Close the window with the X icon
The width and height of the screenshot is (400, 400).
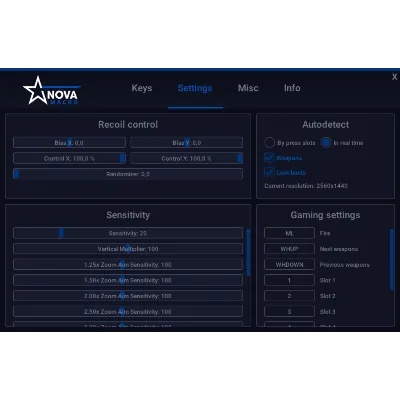(x=394, y=77)
